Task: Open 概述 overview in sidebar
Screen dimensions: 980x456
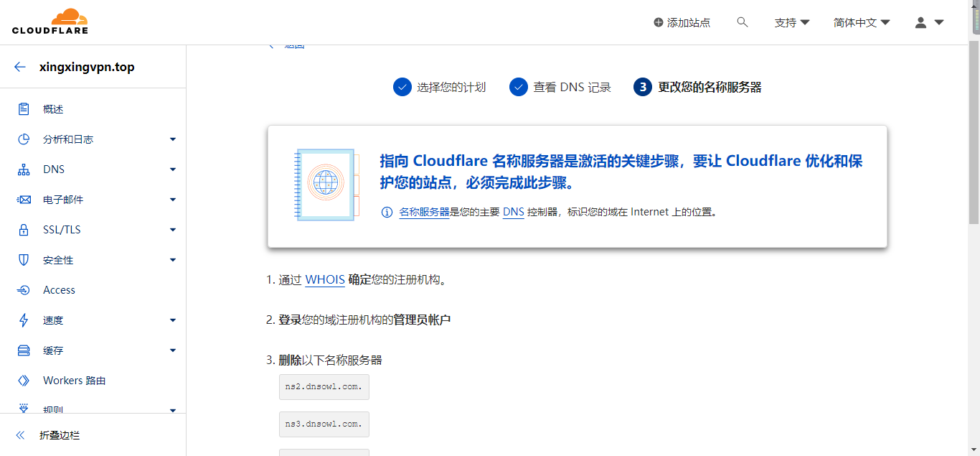Action: pos(53,109)
